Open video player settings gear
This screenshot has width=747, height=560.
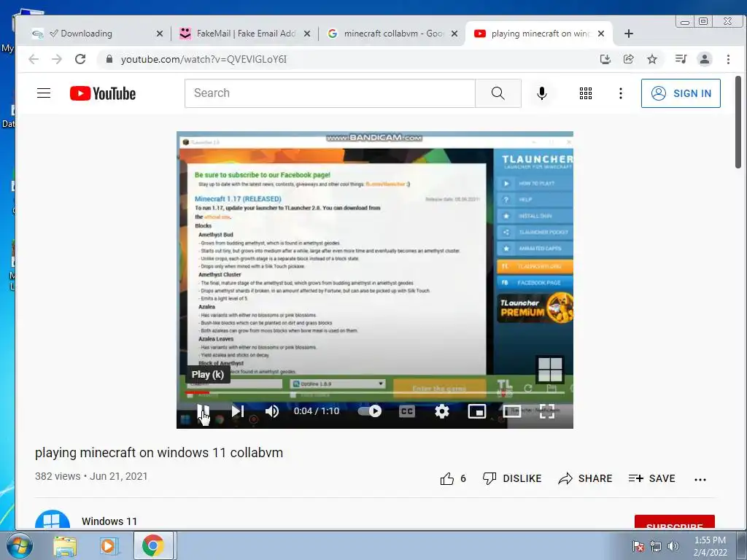[442, 411]
